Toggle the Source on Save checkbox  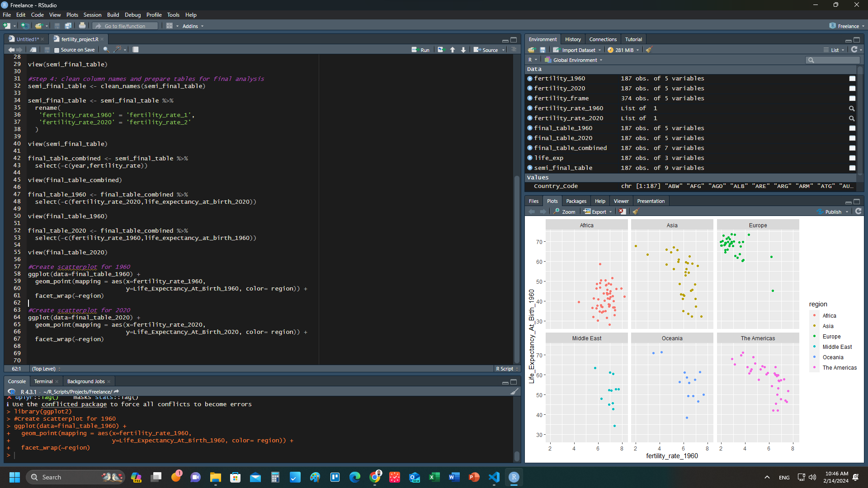pyautogui.click(x=57, y=50)
